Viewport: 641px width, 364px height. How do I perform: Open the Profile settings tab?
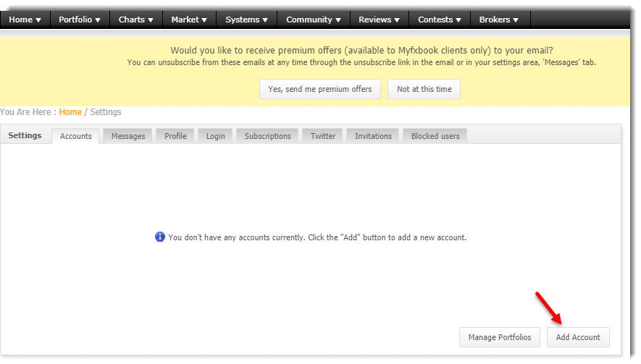point(175,136)
